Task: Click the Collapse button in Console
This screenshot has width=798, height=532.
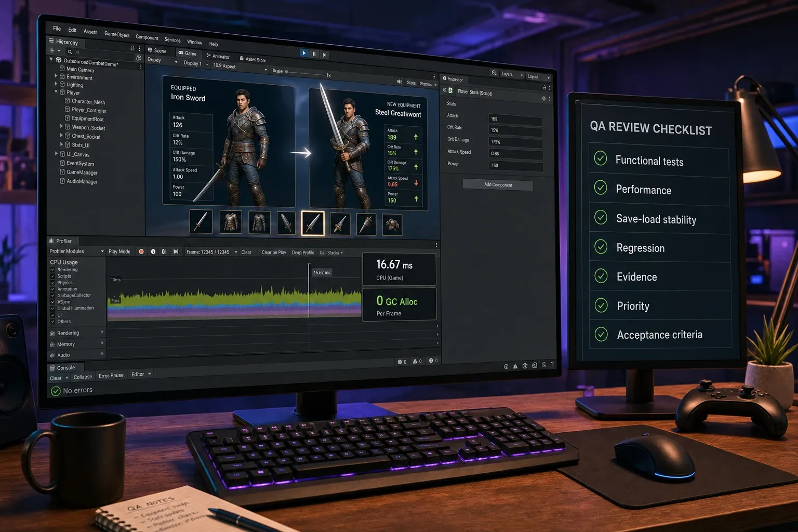Action: [x=83, y=377]
